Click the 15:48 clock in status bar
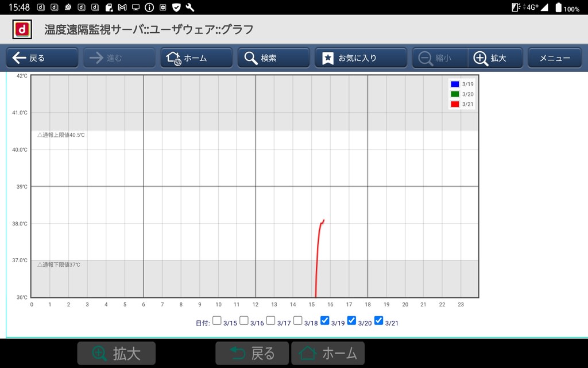Viewport: 588px width, 368px height. click(19, 7)
